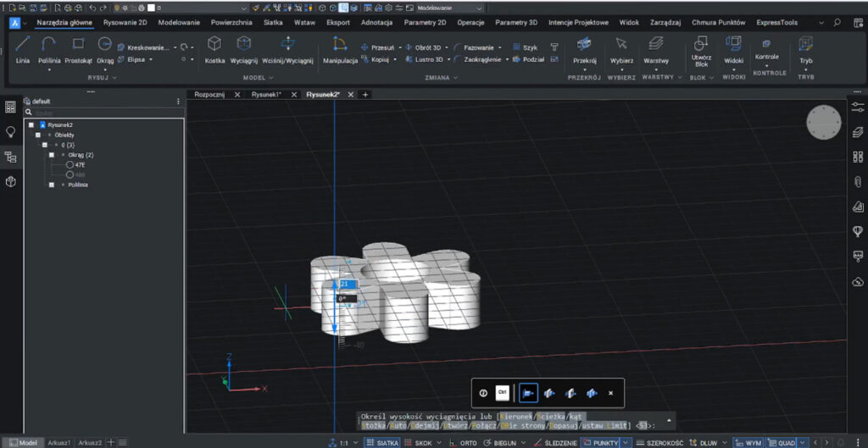The height and width of the screenshot is (448, 868).
Task: Select the Wyciągnij extrude tool
Action: click(243, 50)
